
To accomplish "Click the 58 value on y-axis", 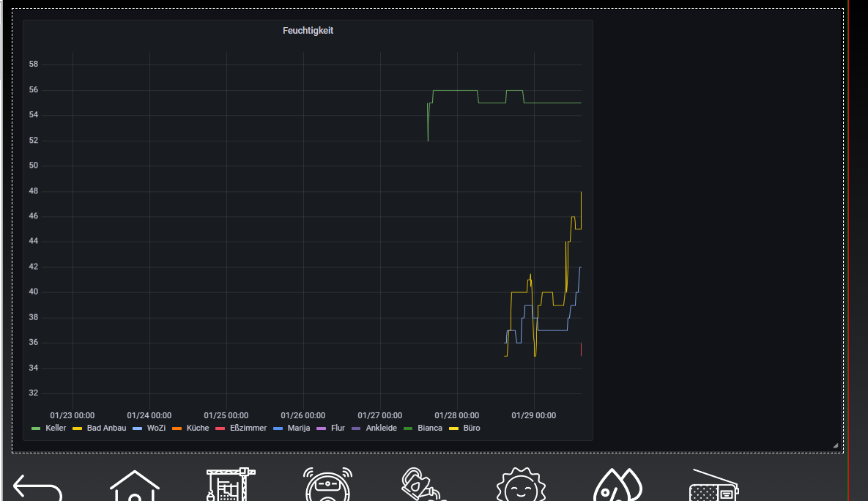I will pyautogui.click(x=34, y=64).
